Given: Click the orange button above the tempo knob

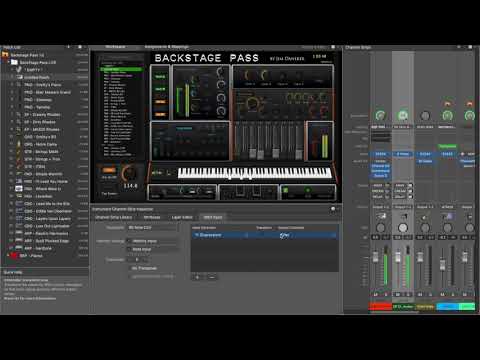Looking at the screenshot, I should click(109, 170).
